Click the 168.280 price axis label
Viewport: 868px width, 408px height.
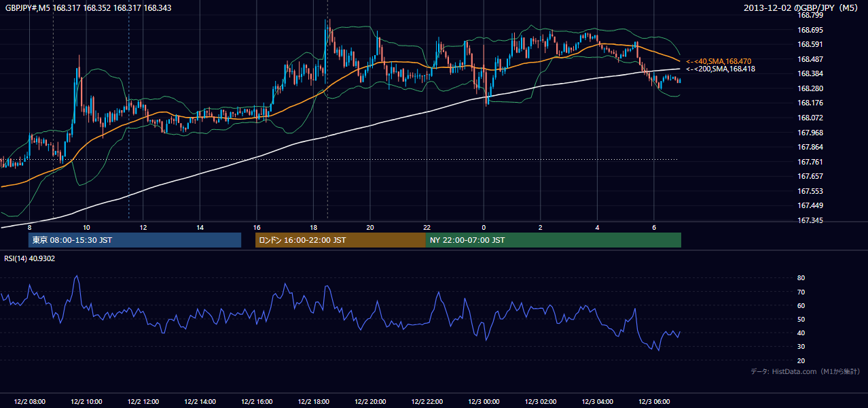pos(810,88)
